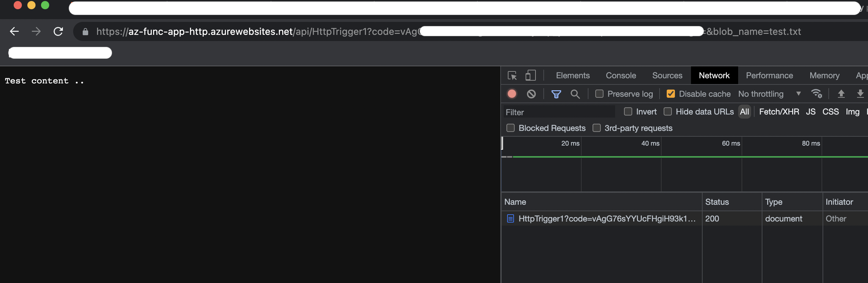Enable Hide data URLs checkbox
This screenshot has width=868, height=283.
pos(668,111)
